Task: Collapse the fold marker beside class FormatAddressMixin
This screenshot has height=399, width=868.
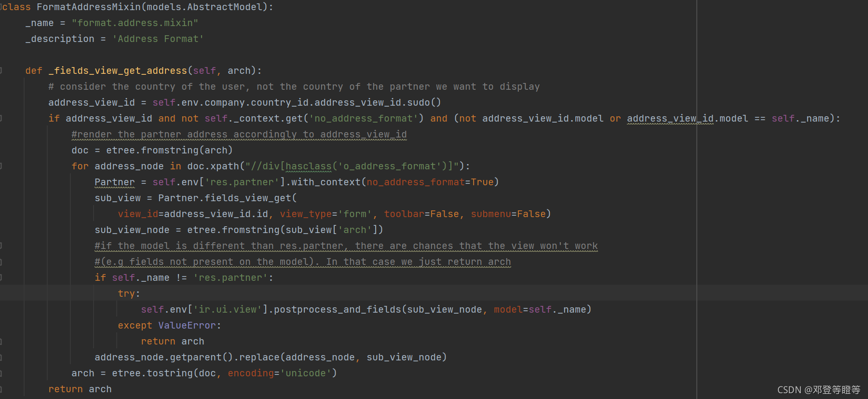Action: coord(1,7)
